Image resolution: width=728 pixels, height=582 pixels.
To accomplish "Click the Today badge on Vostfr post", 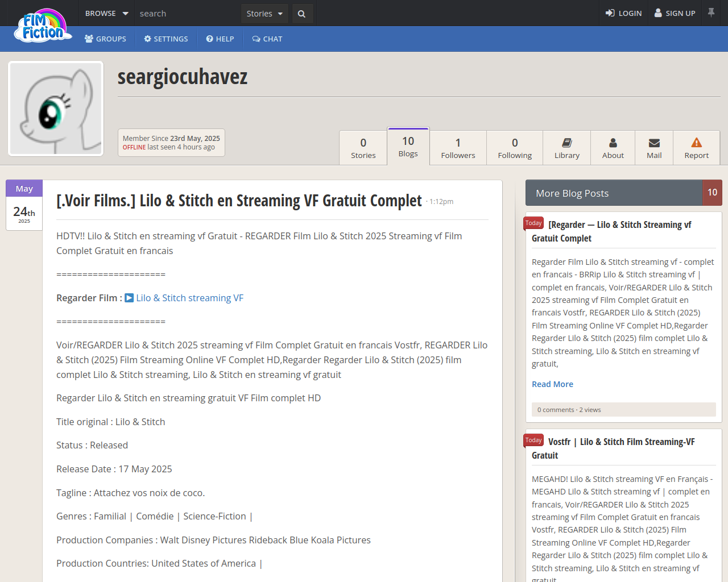I will tap(533, 440).
